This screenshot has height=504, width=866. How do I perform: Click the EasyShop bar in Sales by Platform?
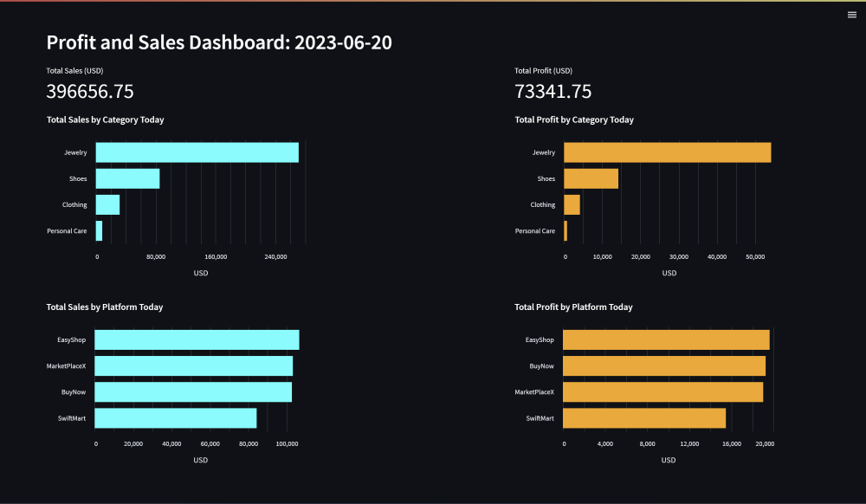(197, 339)
